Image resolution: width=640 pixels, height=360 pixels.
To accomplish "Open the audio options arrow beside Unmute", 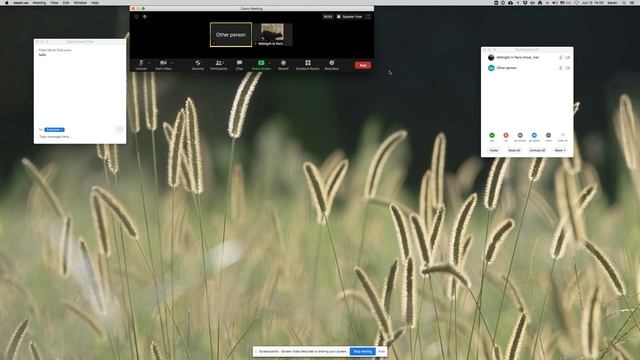I will coord(149,63).
